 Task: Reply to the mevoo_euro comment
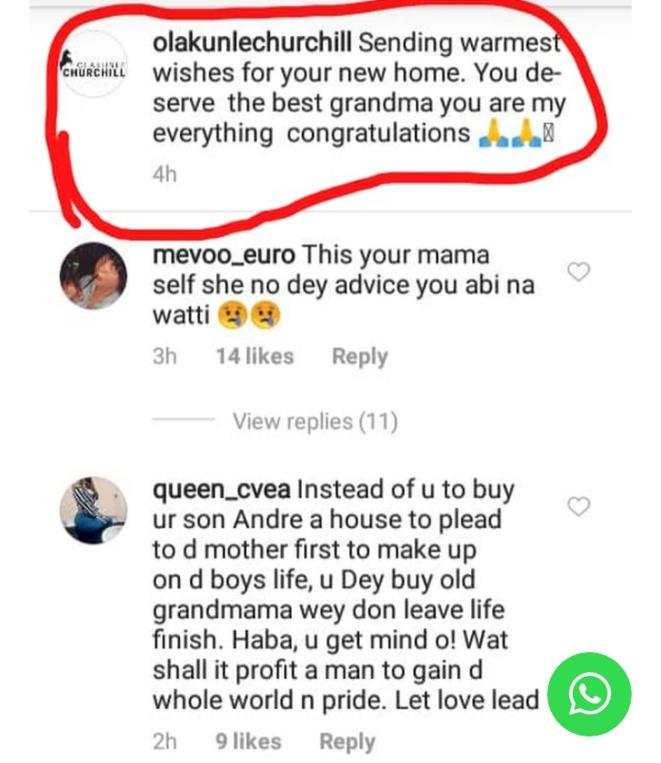click(x=359, y=357)
